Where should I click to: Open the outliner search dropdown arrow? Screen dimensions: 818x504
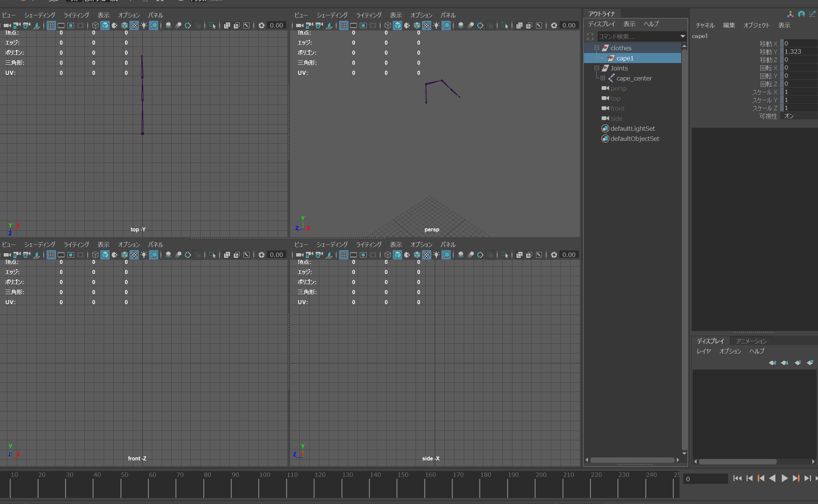click(x=683, y=36)
